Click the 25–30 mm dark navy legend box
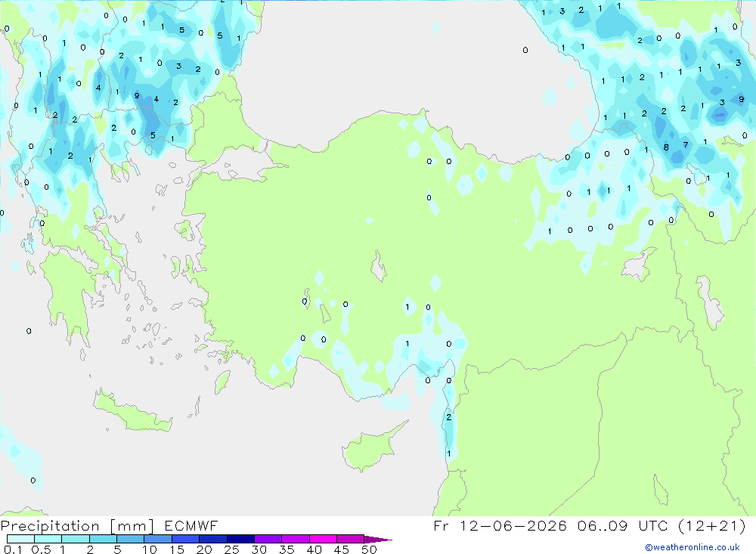The width and height of the screenshot is (756, 554). (240, 539)
